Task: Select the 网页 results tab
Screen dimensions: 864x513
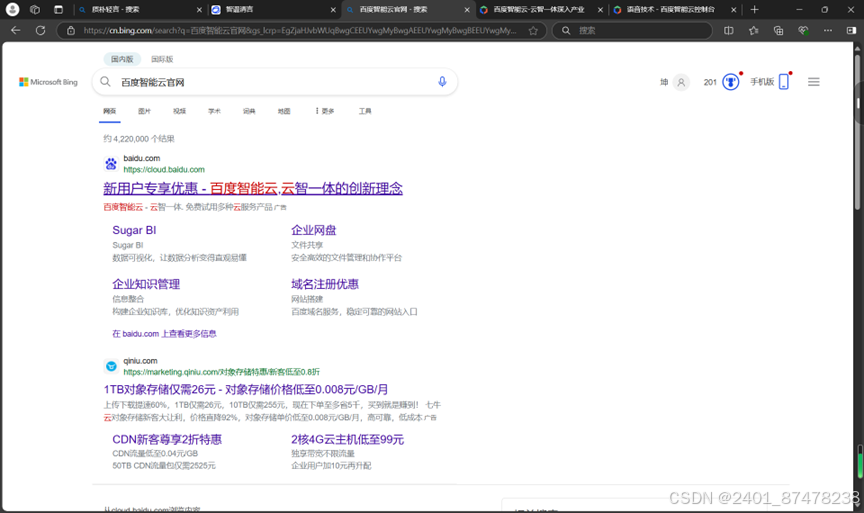Action: 110,111
